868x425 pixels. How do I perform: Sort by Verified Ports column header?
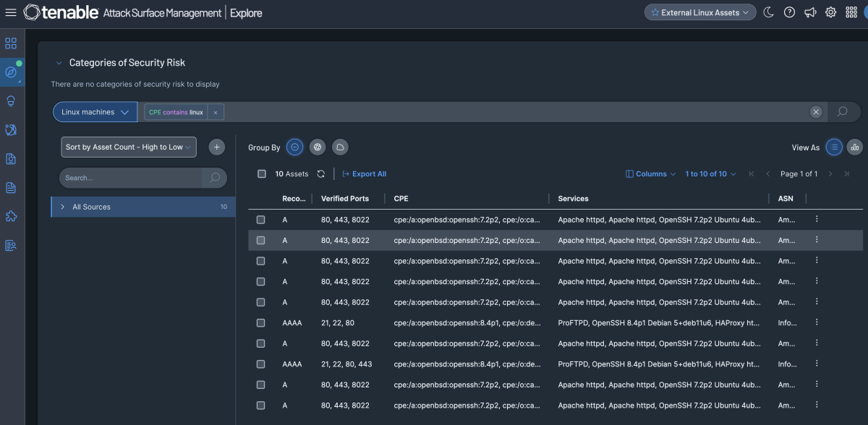pyautogui.click(x=345, y=199)
